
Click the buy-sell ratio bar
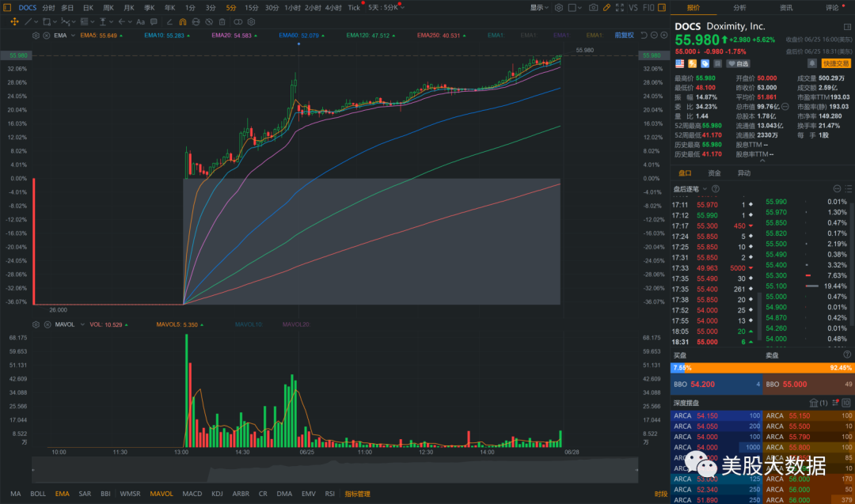[x=762, y=368]
